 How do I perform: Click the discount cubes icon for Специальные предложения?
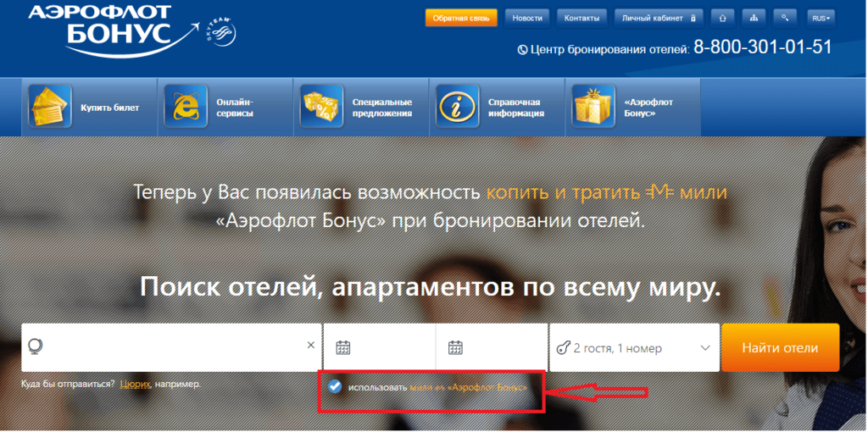(321, 107)
